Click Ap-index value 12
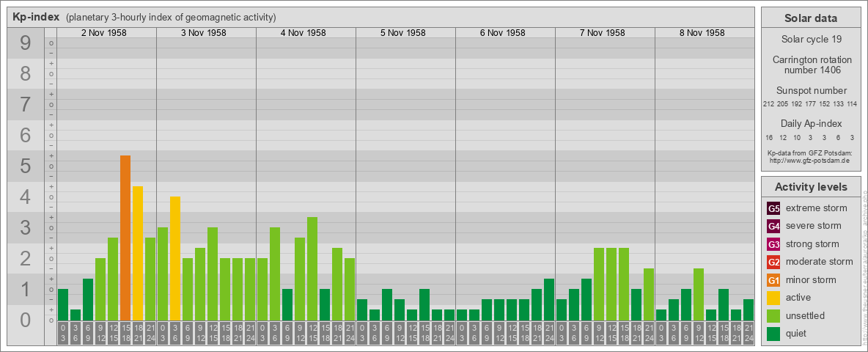 [783, 137]
